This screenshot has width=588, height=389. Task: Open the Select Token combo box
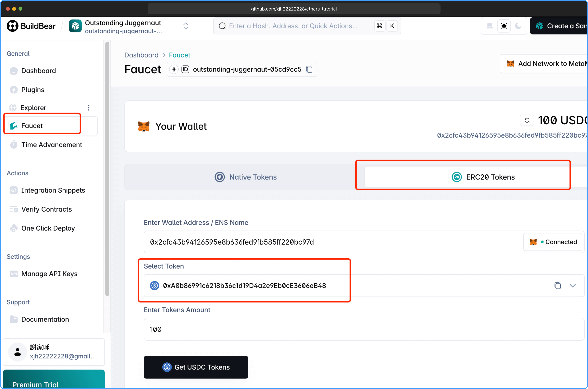[364, 285]
